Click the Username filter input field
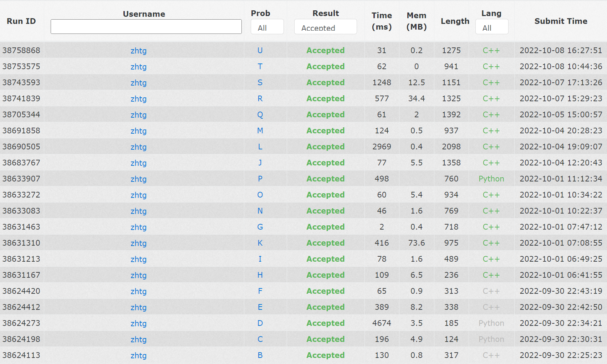 tap(146, 27)
